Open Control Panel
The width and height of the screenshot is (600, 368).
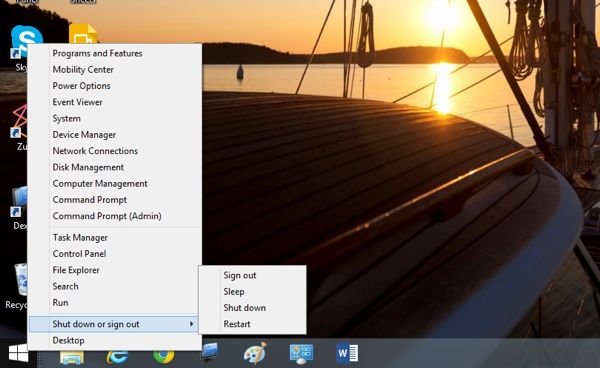[115, 254]
